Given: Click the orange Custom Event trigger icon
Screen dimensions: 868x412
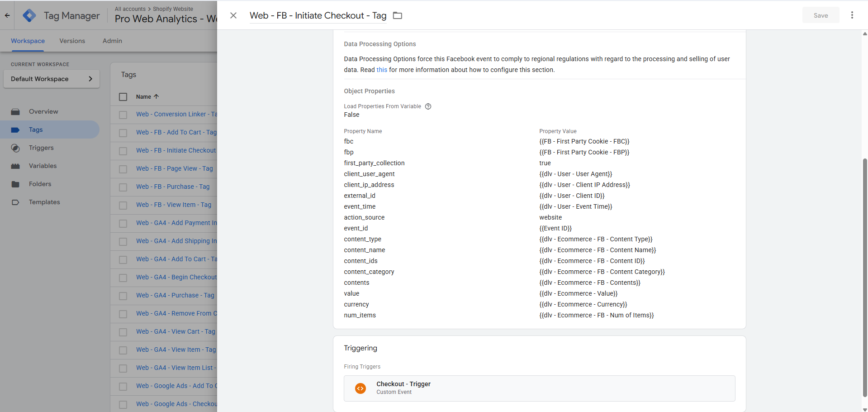Looking at the screenshot, I should pos(360,388).
